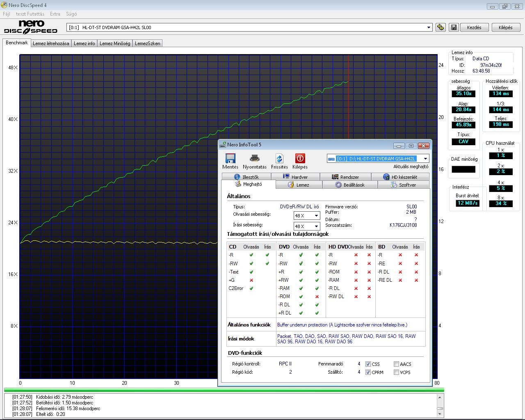Switch to the Lemez info tab

pos(84,43)
